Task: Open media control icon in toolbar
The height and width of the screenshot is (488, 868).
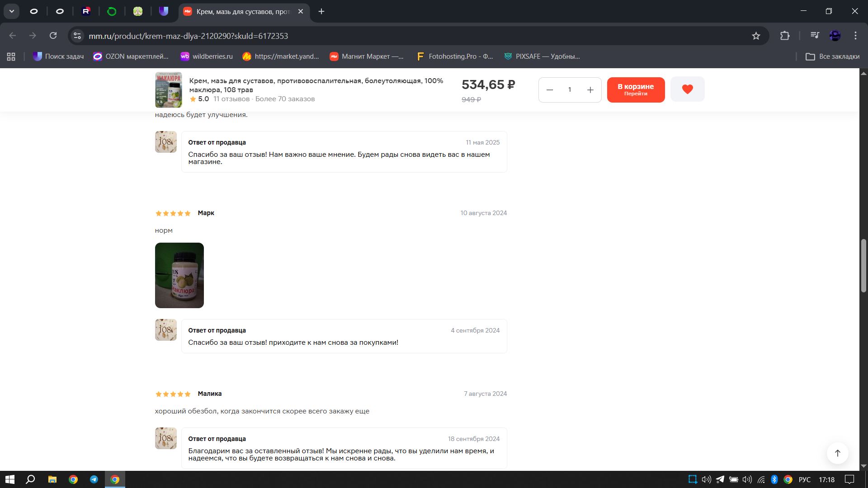Action: [x=815, y=36]
